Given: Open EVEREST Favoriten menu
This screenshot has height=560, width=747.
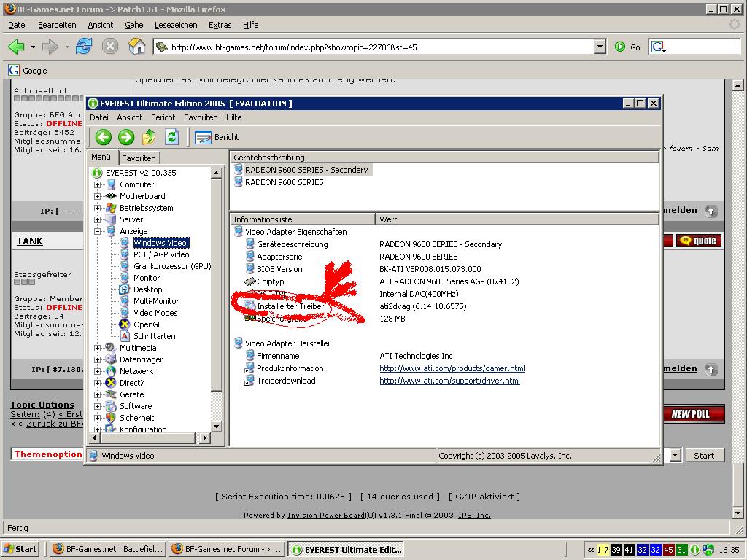Looking at the screenshot, I should pos(201,117).
